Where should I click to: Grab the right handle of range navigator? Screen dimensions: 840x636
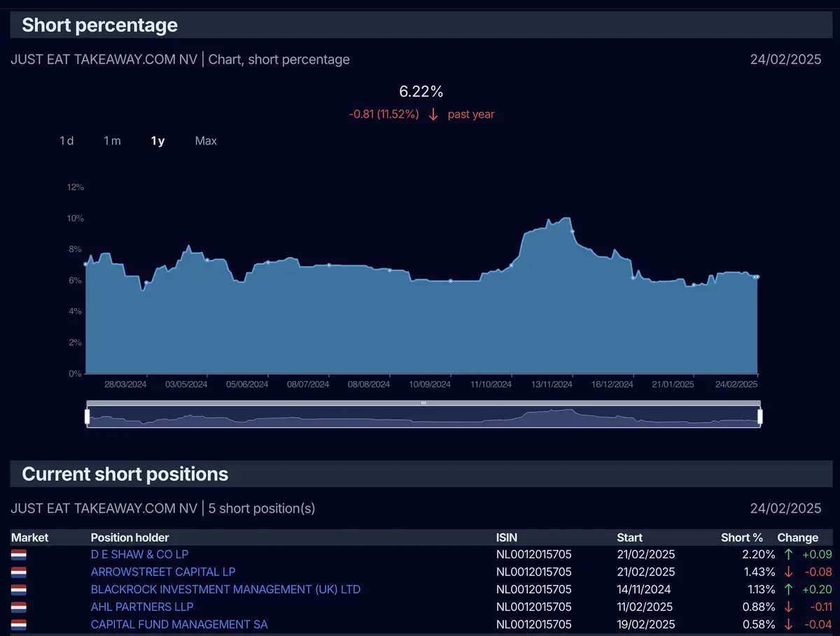tap(760, 417)
